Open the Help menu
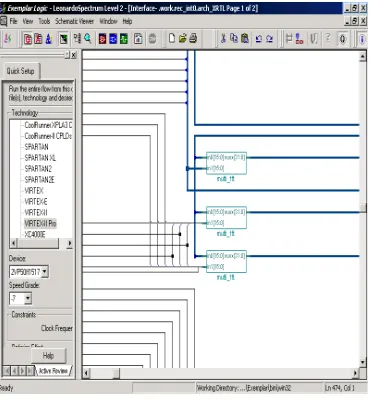370x400 pixels. pyautogui.click(x=127, y=21)
